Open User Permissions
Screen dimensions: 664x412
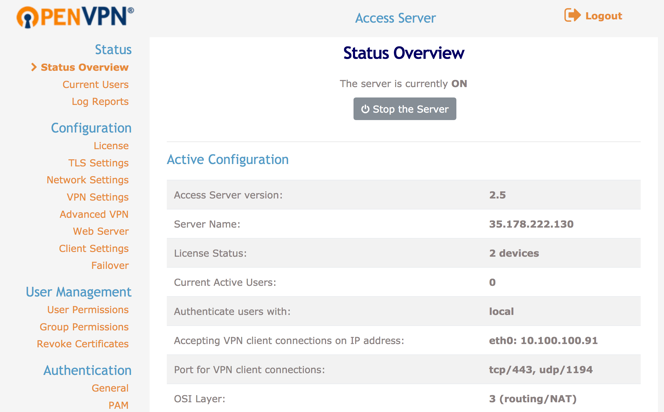coord(88,310)
